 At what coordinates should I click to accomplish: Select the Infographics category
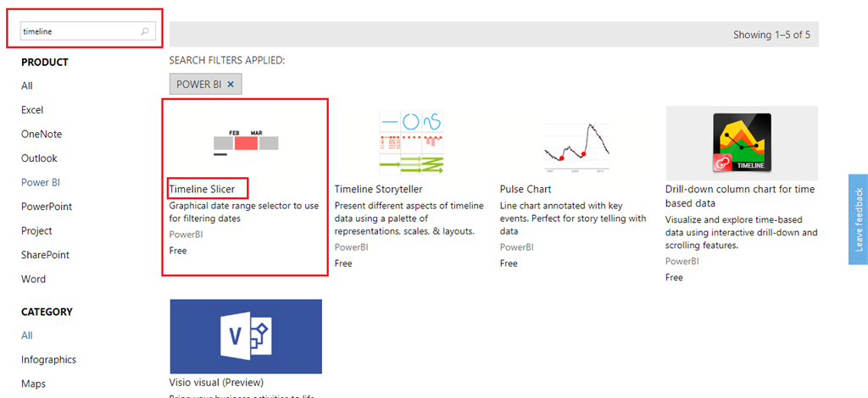pyautogui.click(x=48, y=360)
